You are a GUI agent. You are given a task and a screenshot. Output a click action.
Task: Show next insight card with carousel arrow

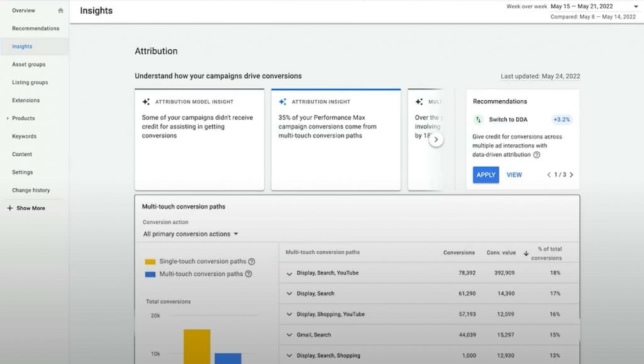[x=436, y=139]
